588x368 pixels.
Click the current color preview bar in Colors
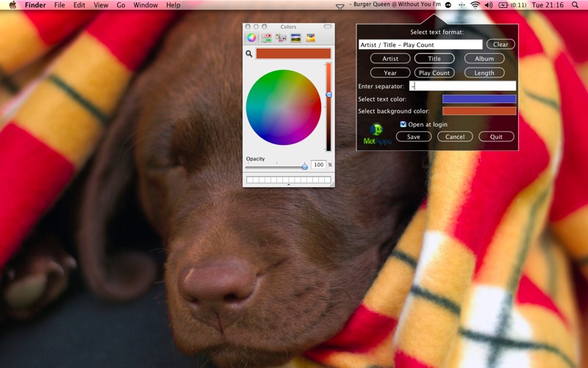tap(293, 53)
